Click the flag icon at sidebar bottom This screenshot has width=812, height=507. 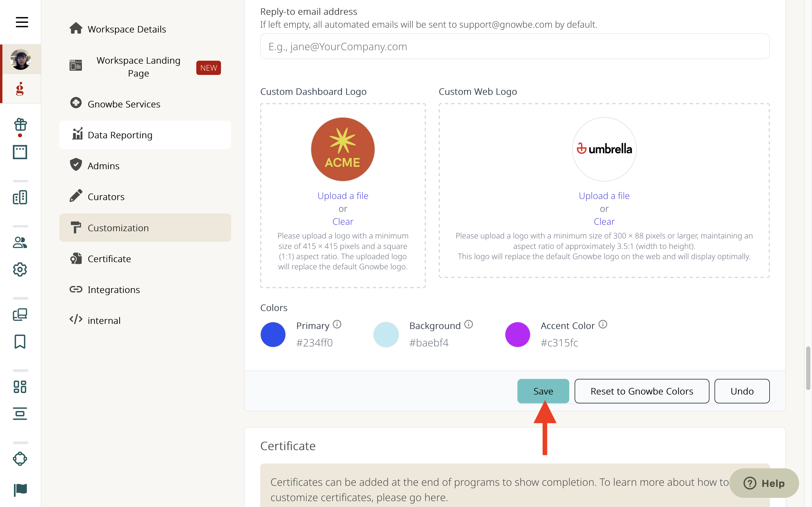tap(20, 490)
